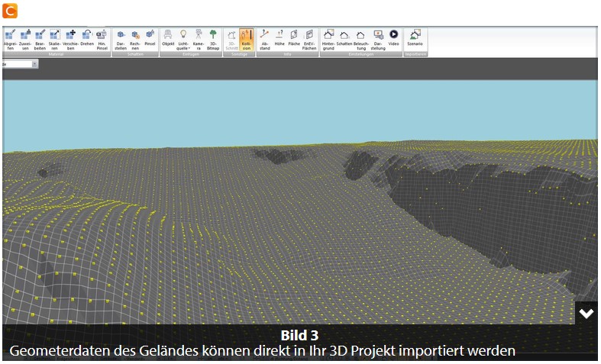Collapse the caption with the chevron arrow
The image size is (601, 364).
[x=586, y=314]
